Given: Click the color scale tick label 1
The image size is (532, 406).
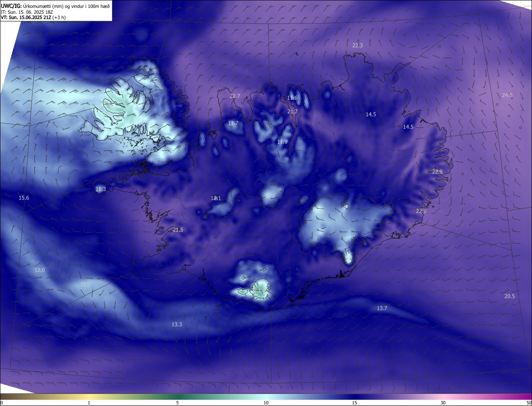Looking at the screenshot, I should click(89, 403).
